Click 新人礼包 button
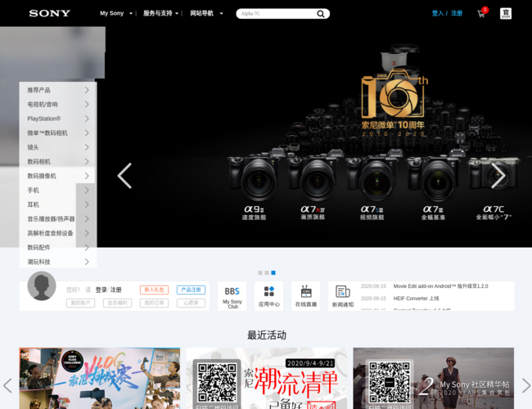The height and width of the screenshot is (409, 532). tap(154, 290)
